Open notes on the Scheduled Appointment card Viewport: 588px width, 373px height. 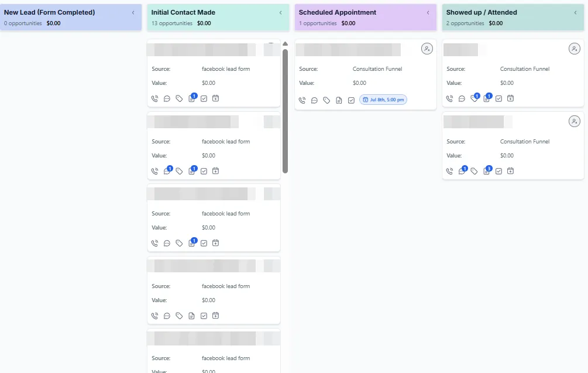tap(339, 100)
